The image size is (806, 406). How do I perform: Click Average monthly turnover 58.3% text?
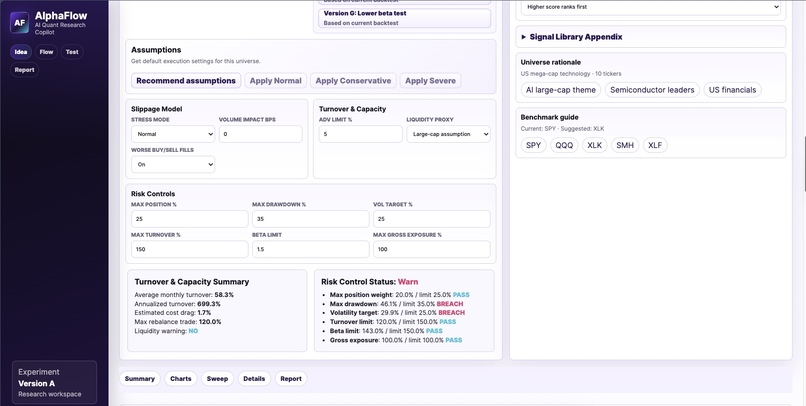184,295
